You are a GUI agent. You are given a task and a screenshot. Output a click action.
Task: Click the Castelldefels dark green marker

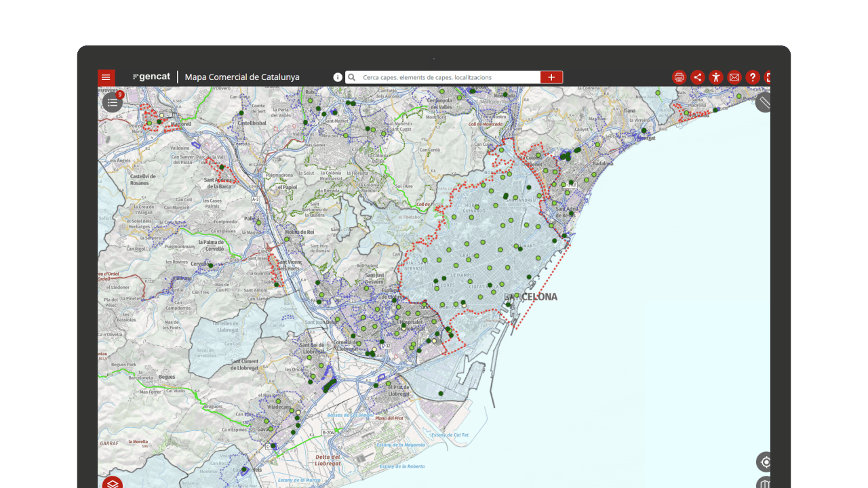coord(244,468)
